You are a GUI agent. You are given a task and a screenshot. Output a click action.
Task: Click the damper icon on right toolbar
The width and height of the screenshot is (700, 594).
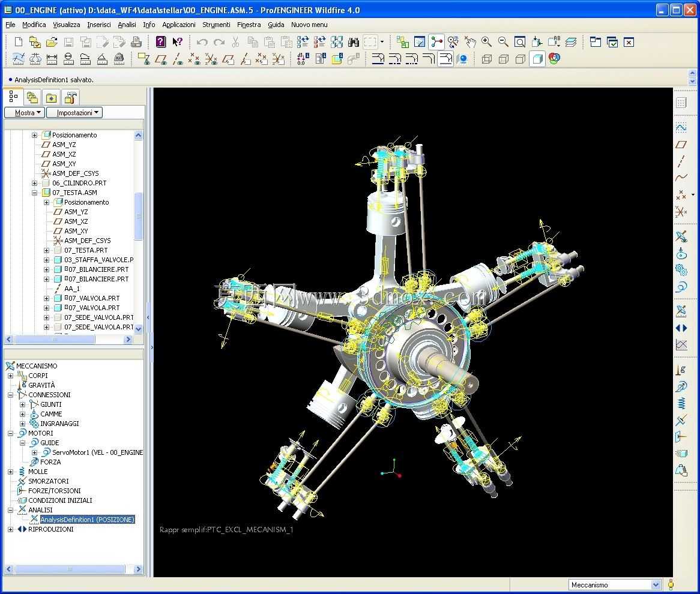[681, 420]
